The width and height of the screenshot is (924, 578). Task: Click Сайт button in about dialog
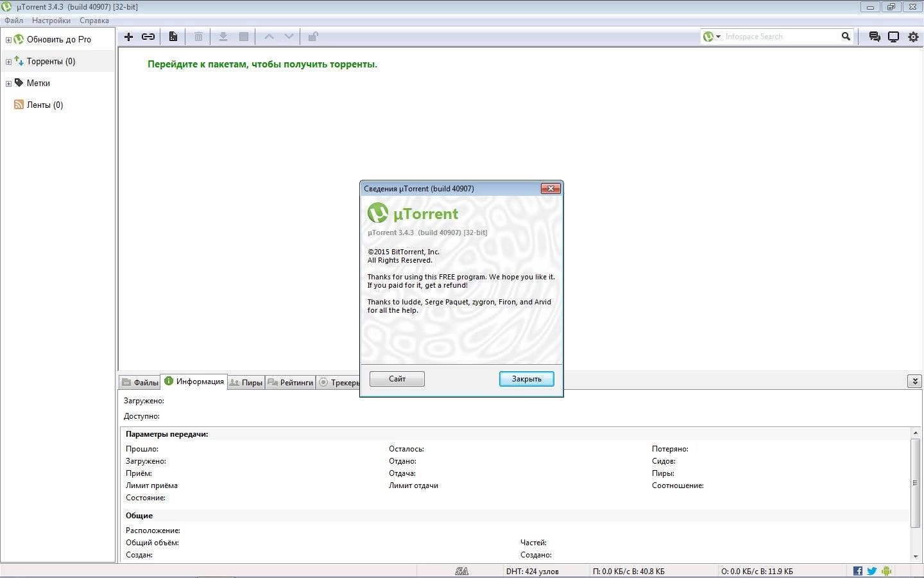[397, 379]
